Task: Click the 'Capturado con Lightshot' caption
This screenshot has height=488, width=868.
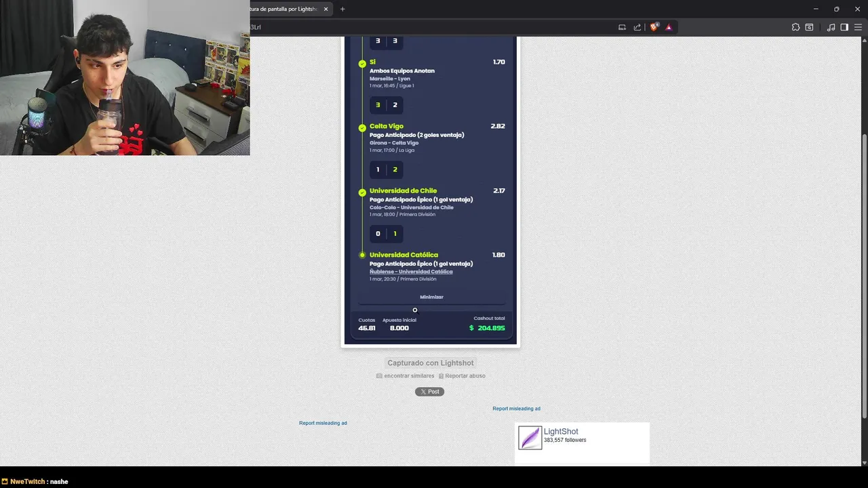Action: 431,363
